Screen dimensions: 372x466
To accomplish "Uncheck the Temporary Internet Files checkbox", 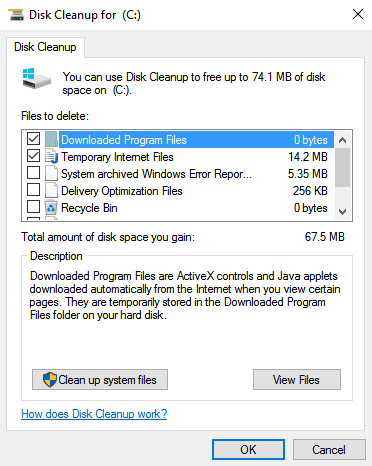I will pyautogui.click(x=33, y=156).
